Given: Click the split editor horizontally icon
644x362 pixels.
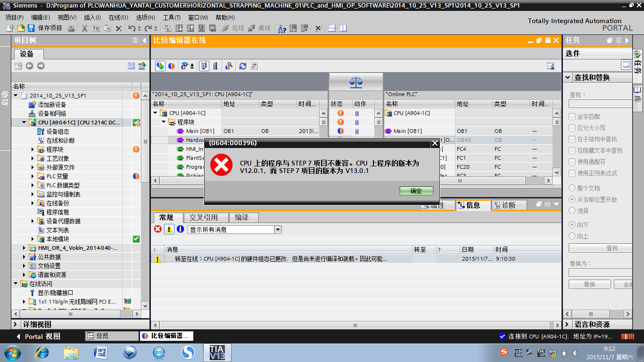Looking at the screenshot, I should [332, 28].
